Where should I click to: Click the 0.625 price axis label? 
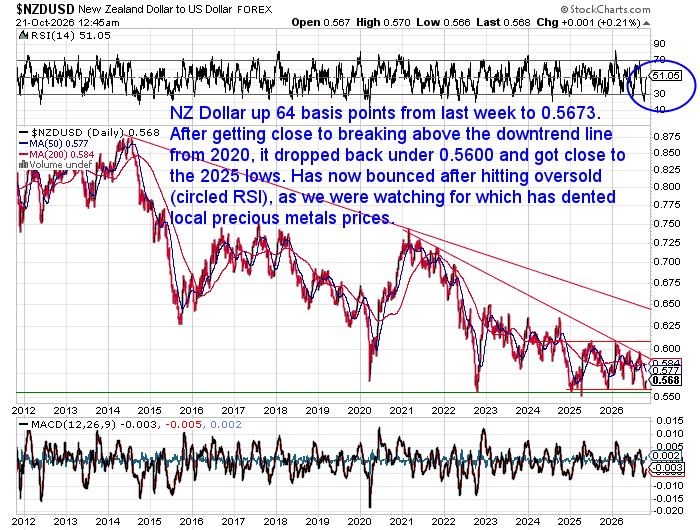click(667, 326)
